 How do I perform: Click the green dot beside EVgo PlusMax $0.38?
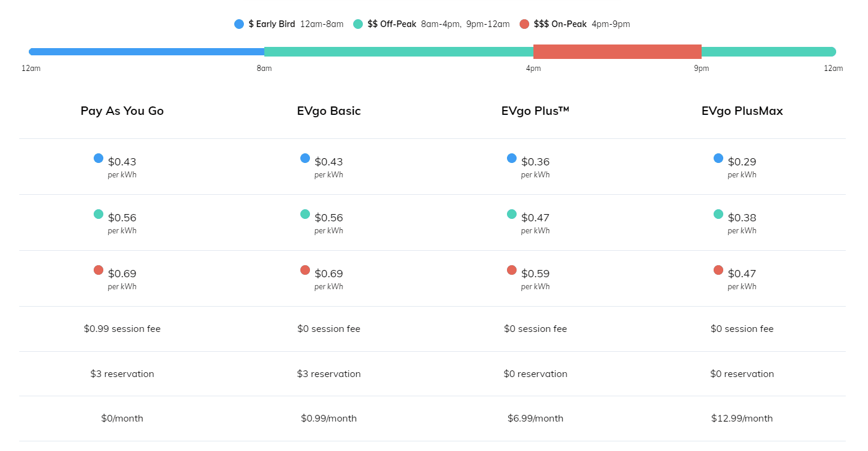[x=718, y=214]
